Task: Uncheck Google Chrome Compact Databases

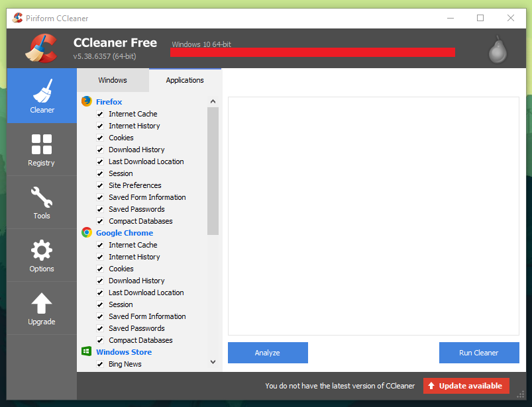Action: (x=100, y=340)
